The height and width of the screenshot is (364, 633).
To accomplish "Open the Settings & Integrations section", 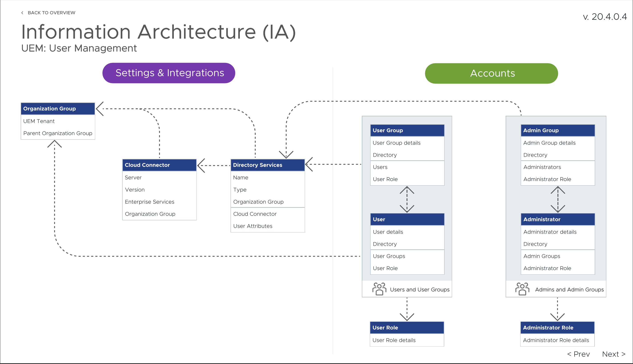I will 169,73.
